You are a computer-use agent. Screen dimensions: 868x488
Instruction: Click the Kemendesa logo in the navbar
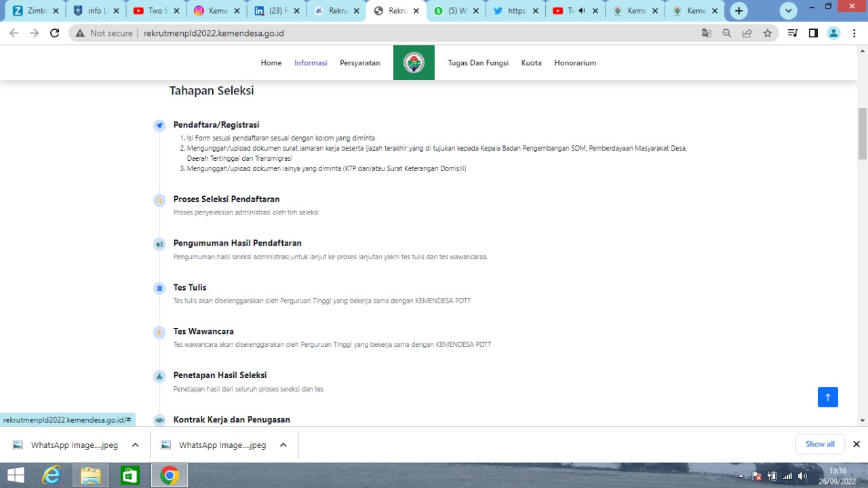(414, 63)
